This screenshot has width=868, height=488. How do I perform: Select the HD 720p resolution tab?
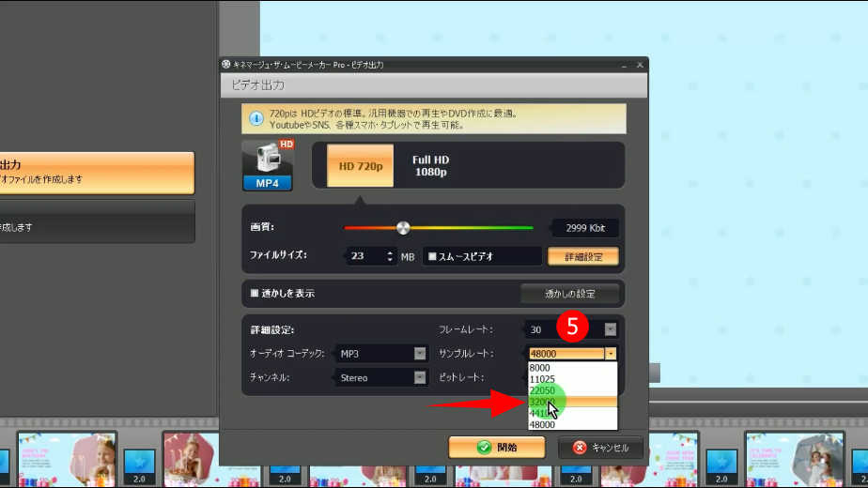click(361, 166)
